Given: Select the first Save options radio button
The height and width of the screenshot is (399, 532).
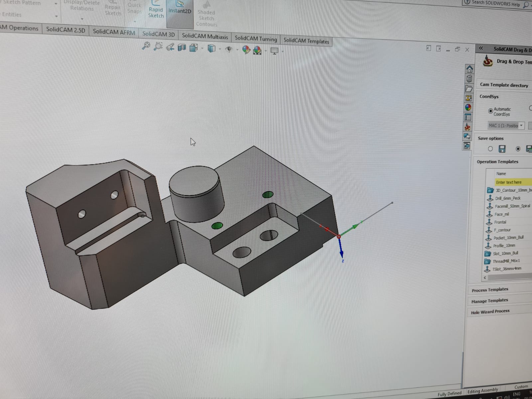Looking at the screenshot, I should (490, 149).
